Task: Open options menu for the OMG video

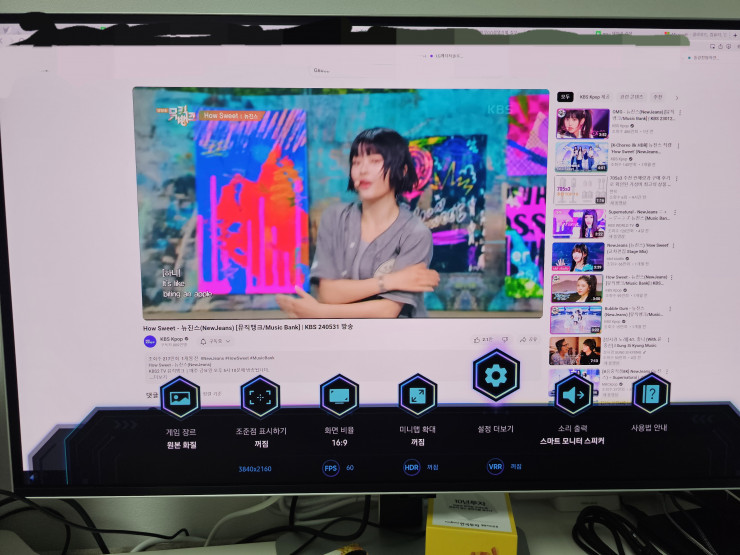Action: [x=680, y=112]
